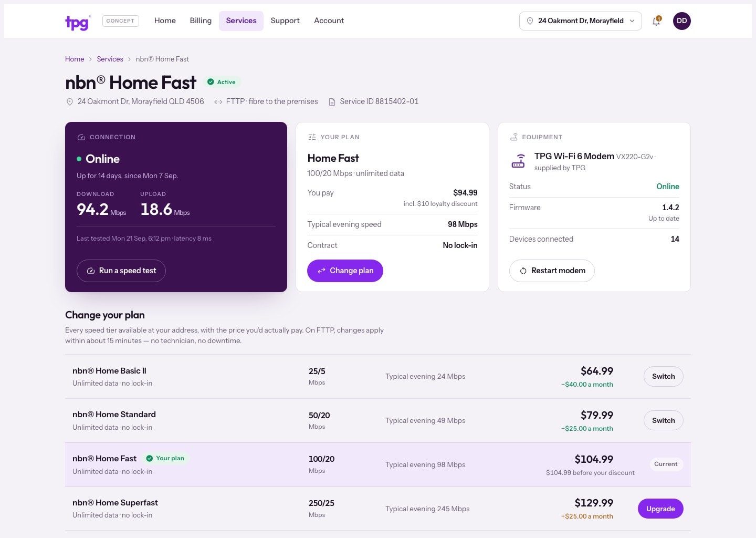Select the Services nav item
The height and width of the screenshot is (538, 756).
(x=241, y=20)
